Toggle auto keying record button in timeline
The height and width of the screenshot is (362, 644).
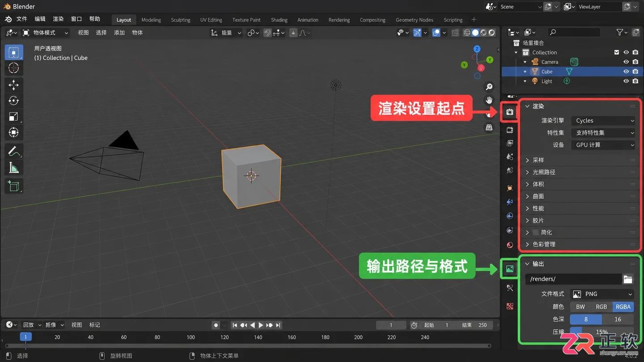click(216, 325)
